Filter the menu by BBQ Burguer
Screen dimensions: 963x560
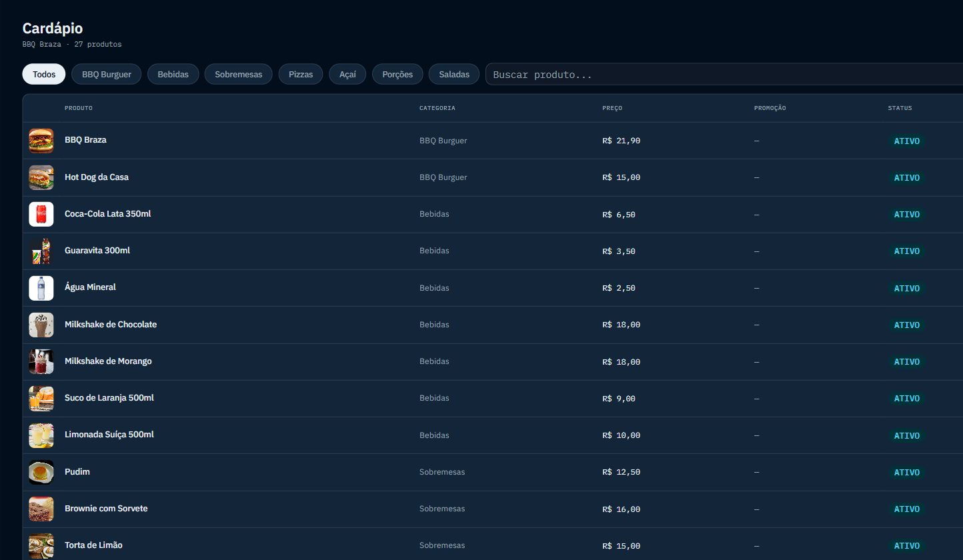[x=107, y=74]
